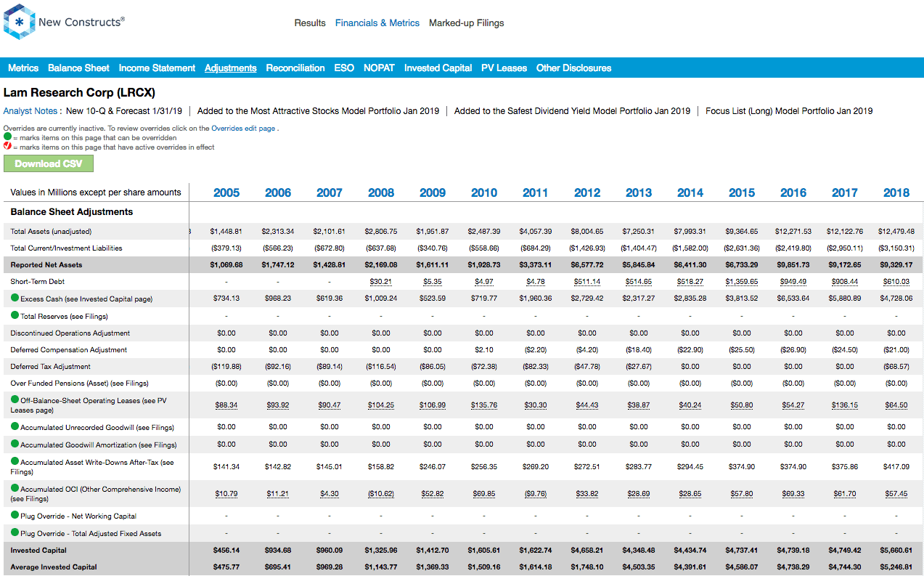
Task: Click the 2006 year column header
Action: [278, 192]
